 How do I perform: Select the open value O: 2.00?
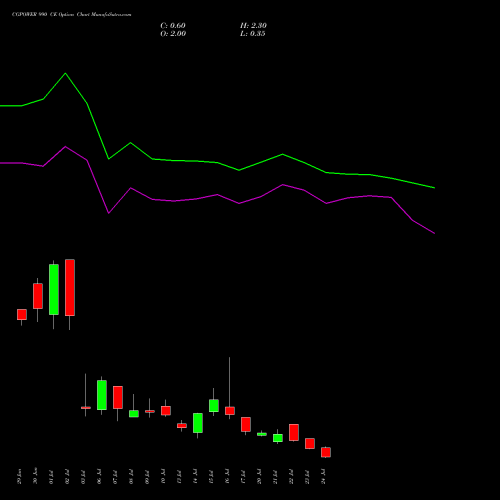[173, 34]
